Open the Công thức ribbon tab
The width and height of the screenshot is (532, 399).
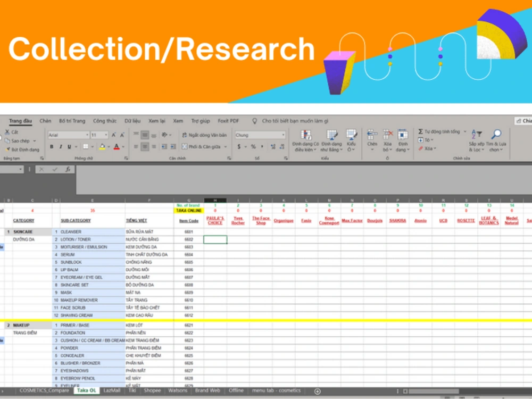(x=104, y=121)
